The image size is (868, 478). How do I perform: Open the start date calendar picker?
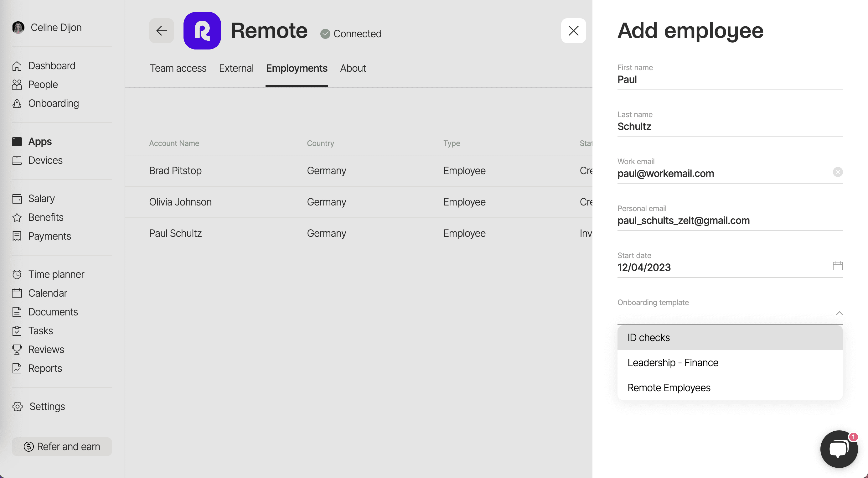[838, 266]
